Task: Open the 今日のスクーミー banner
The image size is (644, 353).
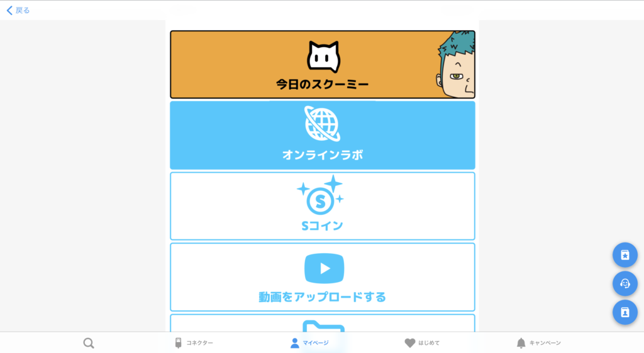Action: click(x=323, y=64)
